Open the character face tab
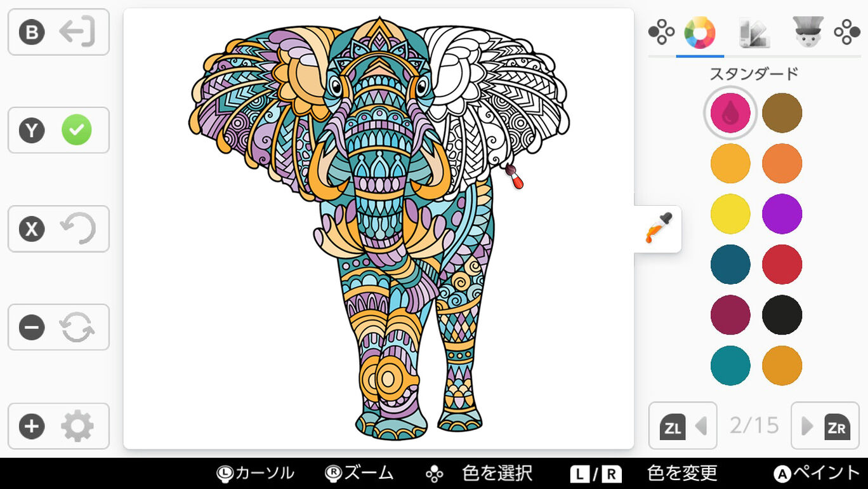Viewport: 868px width, 489px height. pos(808,32)
